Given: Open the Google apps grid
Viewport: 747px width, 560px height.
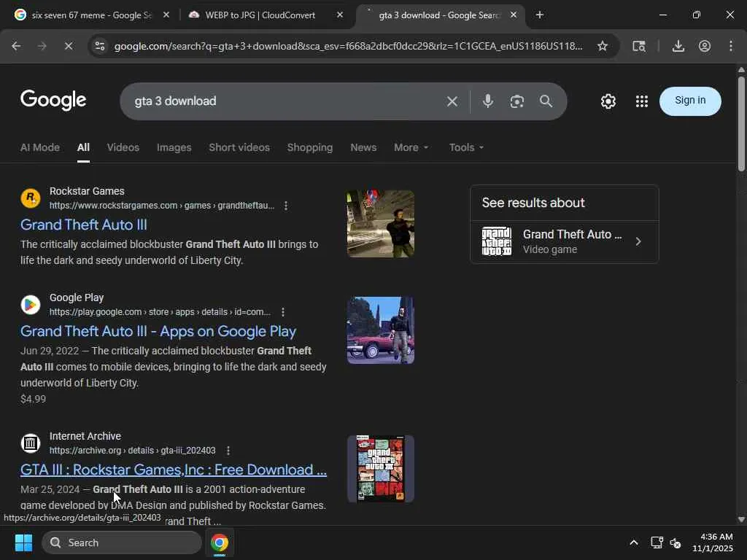Looking at the screenshot, I should coord(642,101).
